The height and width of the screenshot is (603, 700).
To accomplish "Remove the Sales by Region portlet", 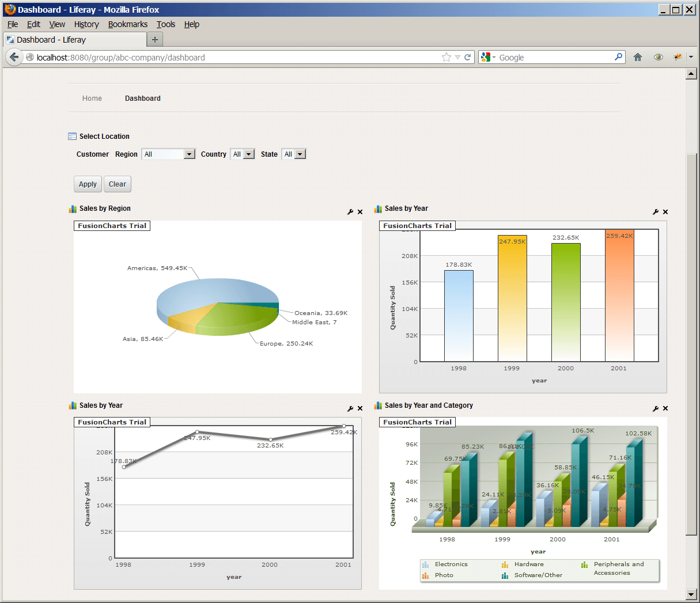I will [x=360, y=212].
